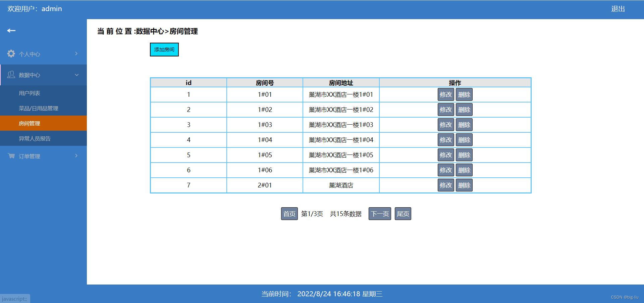Screen dimensions: 644x303
Task: Click id cell 3 in table
Action: 189,125
